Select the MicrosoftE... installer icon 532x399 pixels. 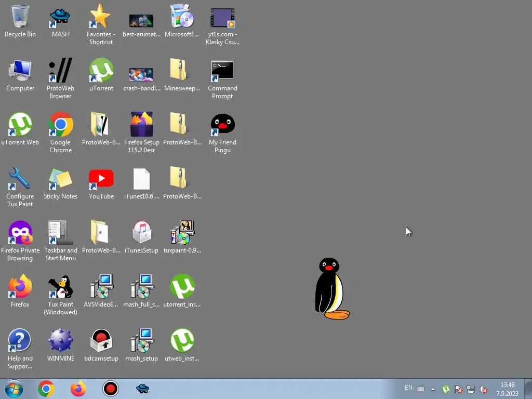tap(181, 21)
